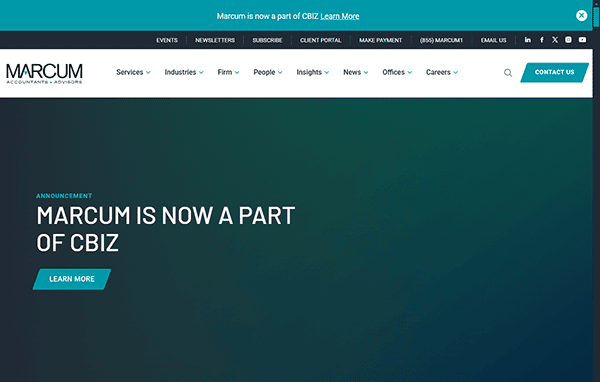Select the Announcement label text
Image resolution: width=600 pixels, height=382 pixels.
coord(64,196)
